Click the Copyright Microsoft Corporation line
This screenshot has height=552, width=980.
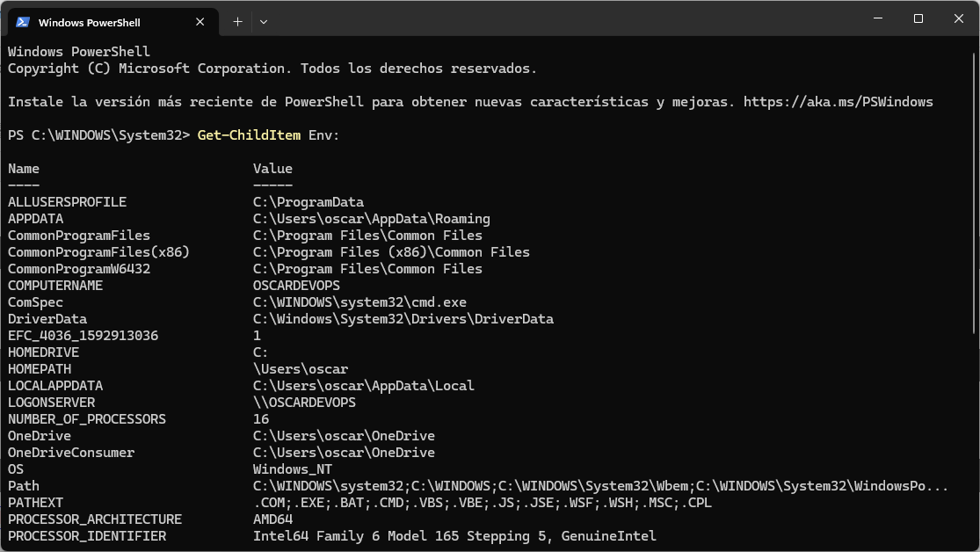(x=272, y=69)
